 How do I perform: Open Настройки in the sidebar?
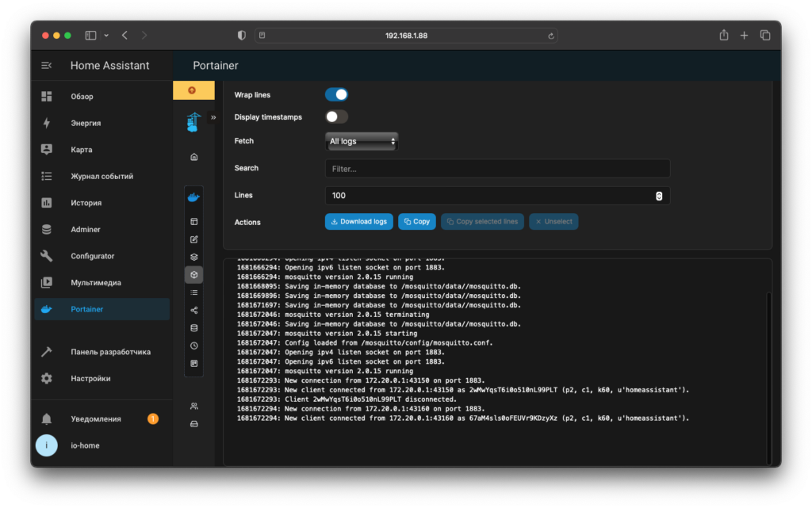point(102,379)
